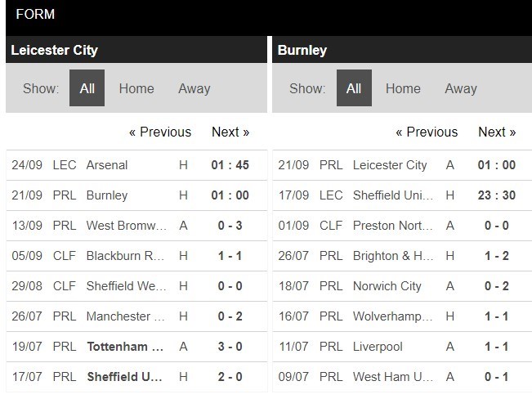This screenshot has width=532, height=399.
Task: Click the 23 : 30 Sheffield United kickoff time
Action: click(x=496, y=195)
